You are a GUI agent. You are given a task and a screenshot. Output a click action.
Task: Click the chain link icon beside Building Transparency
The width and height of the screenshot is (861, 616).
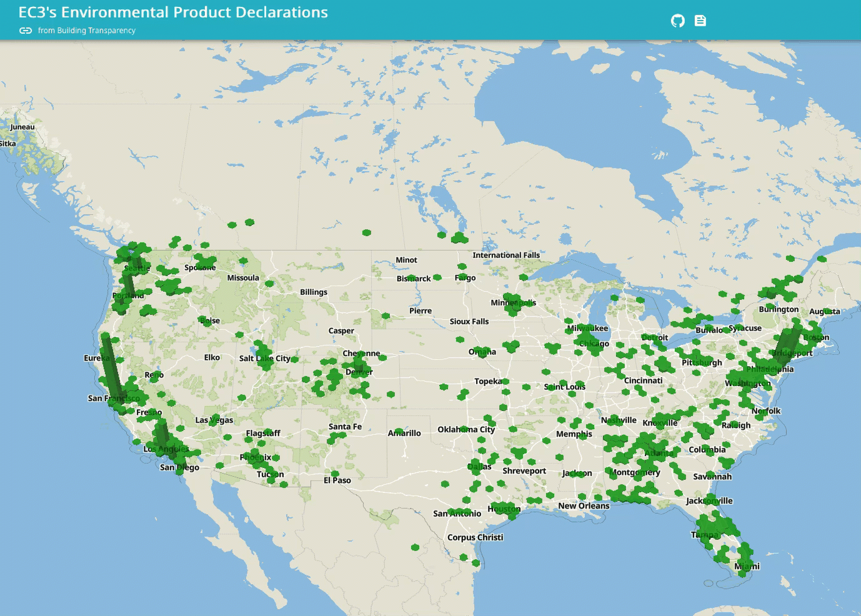[25, 29]
